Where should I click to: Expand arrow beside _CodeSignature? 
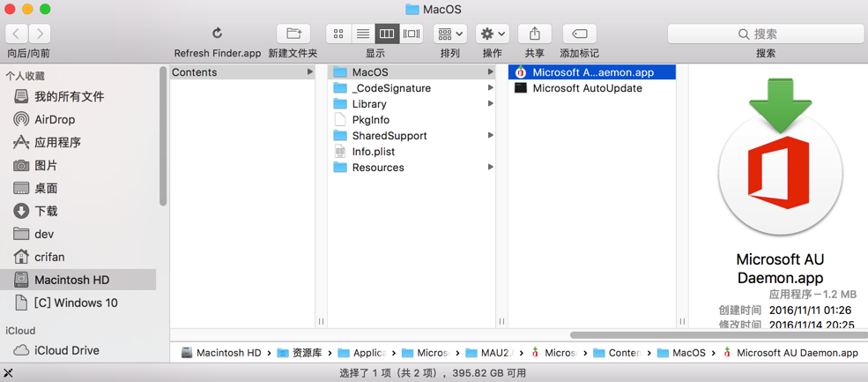point(490,88)
